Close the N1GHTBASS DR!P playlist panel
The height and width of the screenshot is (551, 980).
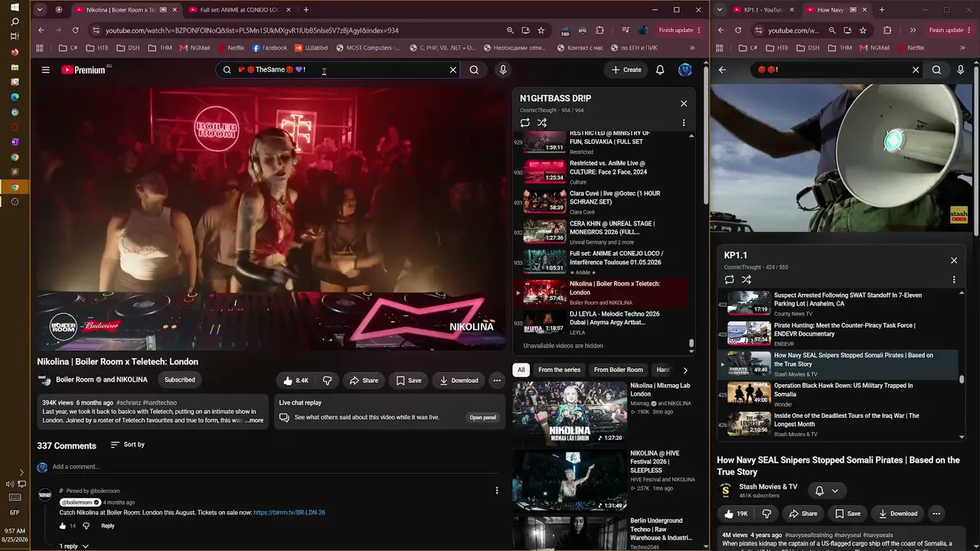[684, 103]
